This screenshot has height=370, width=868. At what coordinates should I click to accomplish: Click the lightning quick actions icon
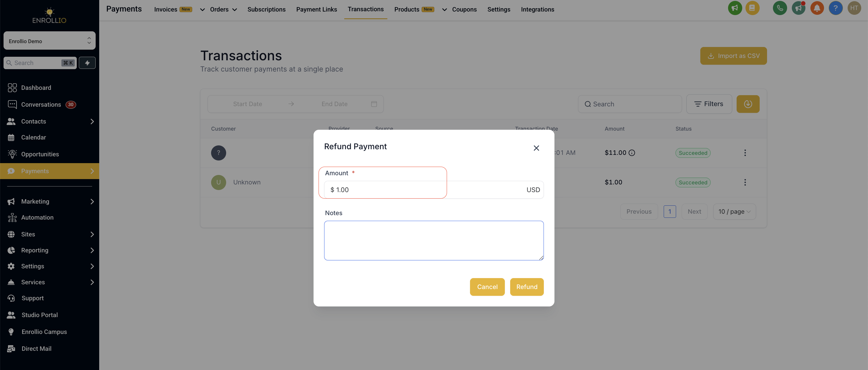point(87,63)
